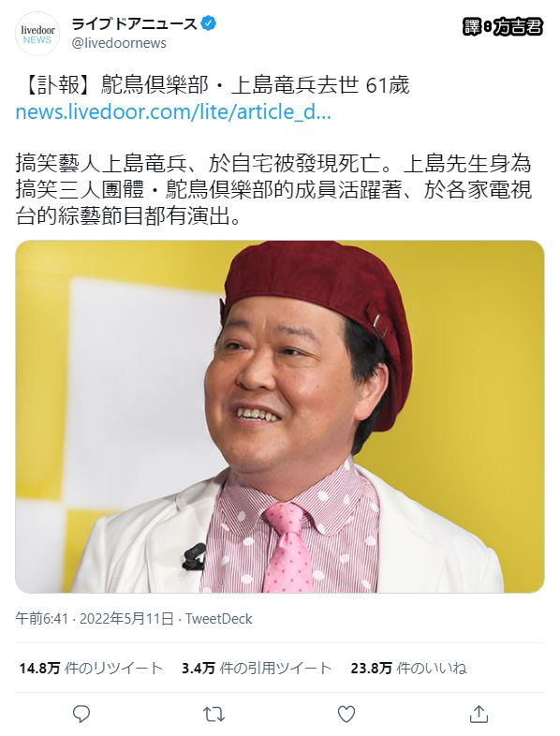Enlarge the photo of man in red beret
This screenshot has width=560, height=736.
click(x=280, y=417)
